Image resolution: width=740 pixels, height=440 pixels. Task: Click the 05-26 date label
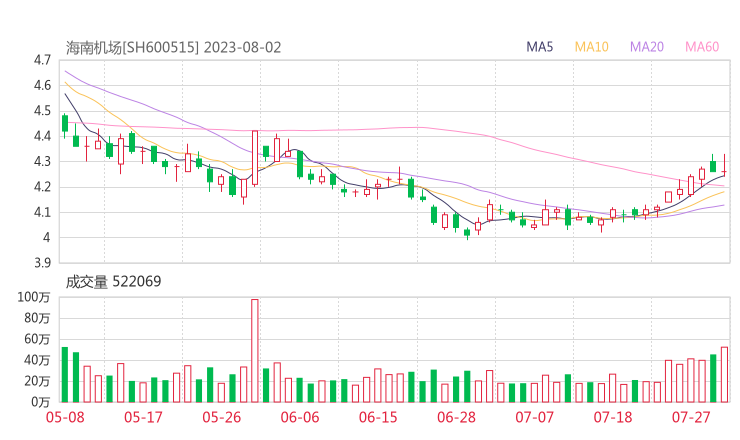coord(222,417)
